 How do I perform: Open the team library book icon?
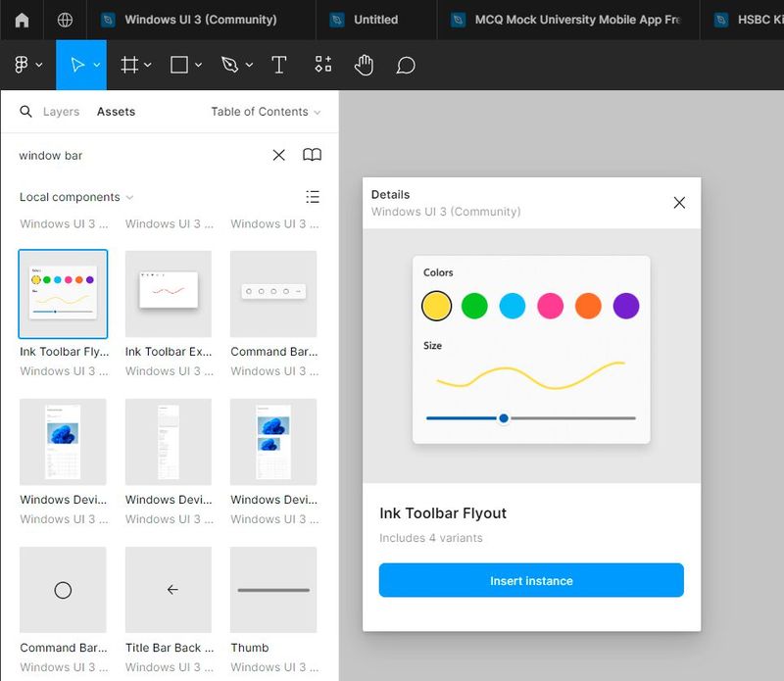point(312,155)
